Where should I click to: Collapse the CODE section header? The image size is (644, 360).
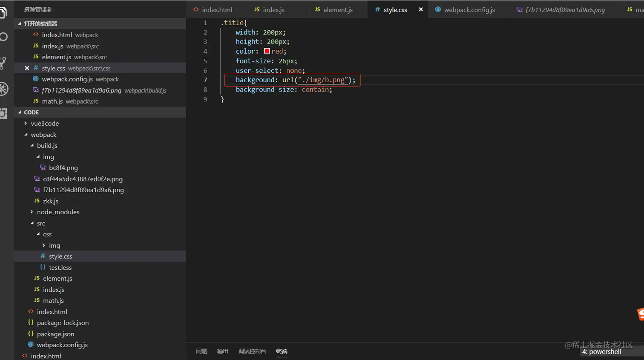tap(100, 112)
